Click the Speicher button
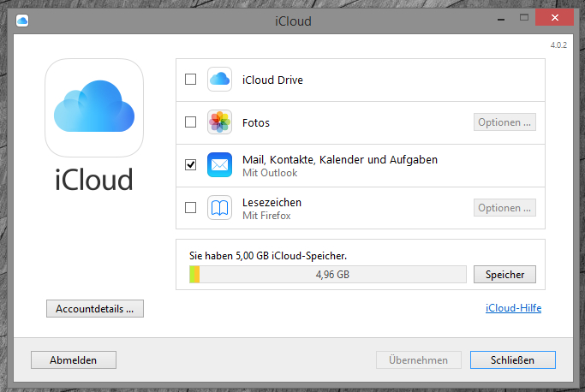This screenshot has width=585, height=392. pyautogui.click(x=504, y=275)
